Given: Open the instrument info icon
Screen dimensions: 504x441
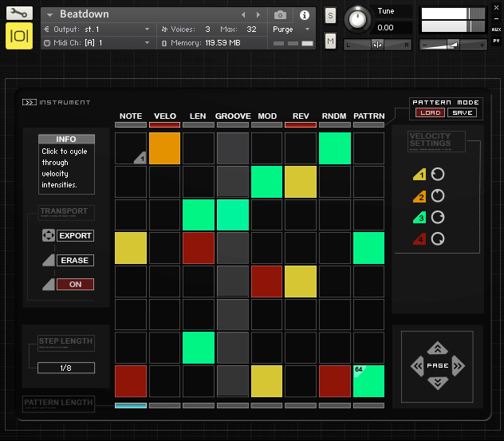Looking at the screenshot, I should pos(304,15).
